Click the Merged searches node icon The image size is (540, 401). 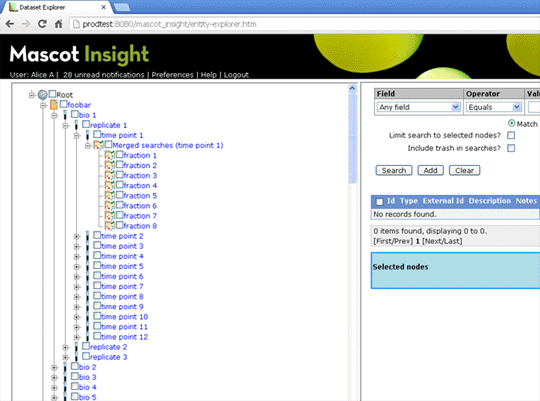pyautogui.click(x=98, y=145)
